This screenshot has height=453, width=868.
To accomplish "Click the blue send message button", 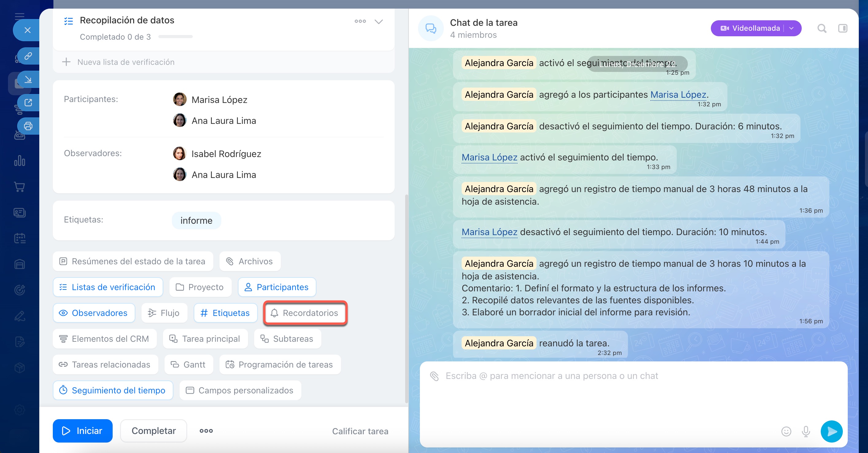I will click(831, 431).
